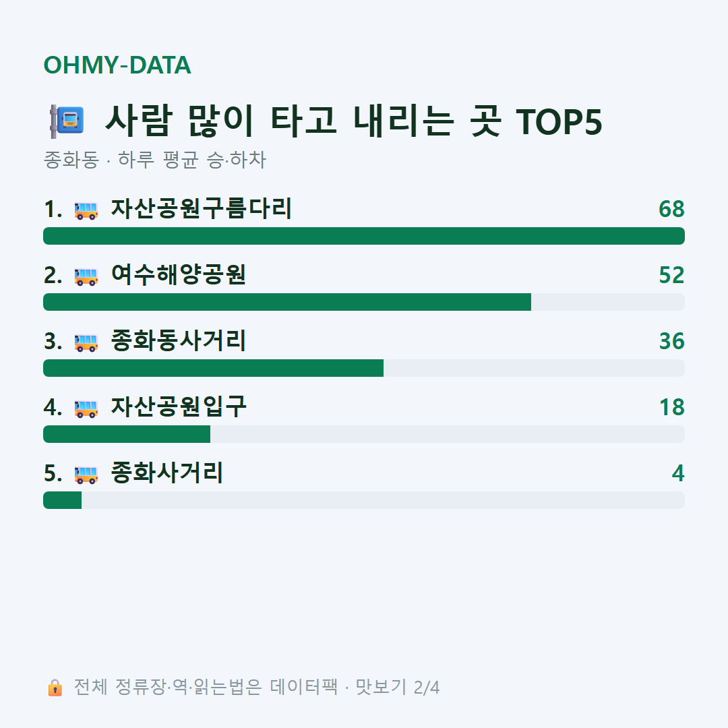Viewport: 728px width, 728px height.
Task: Select the 여수해양공원 stop name
Action: (x=178, y=274)
